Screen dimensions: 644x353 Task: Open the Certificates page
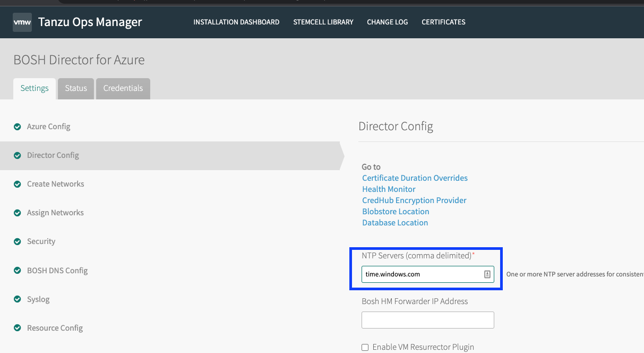[x=443, y=22]
